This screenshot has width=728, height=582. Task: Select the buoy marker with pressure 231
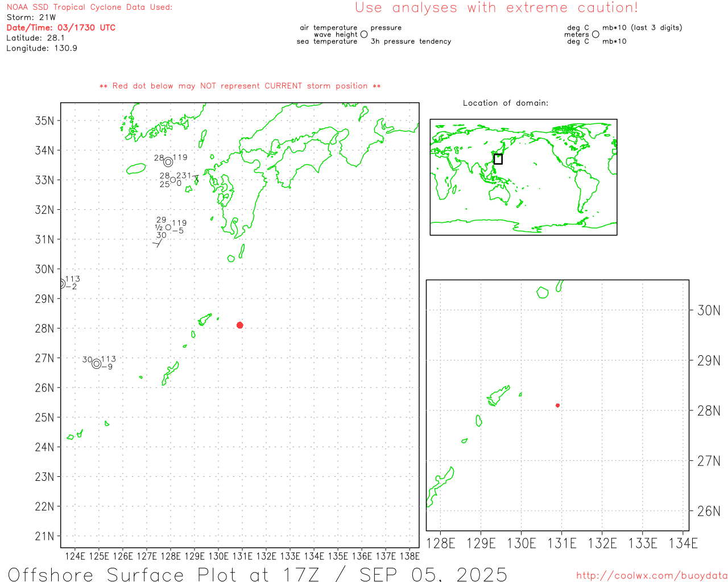173,180
